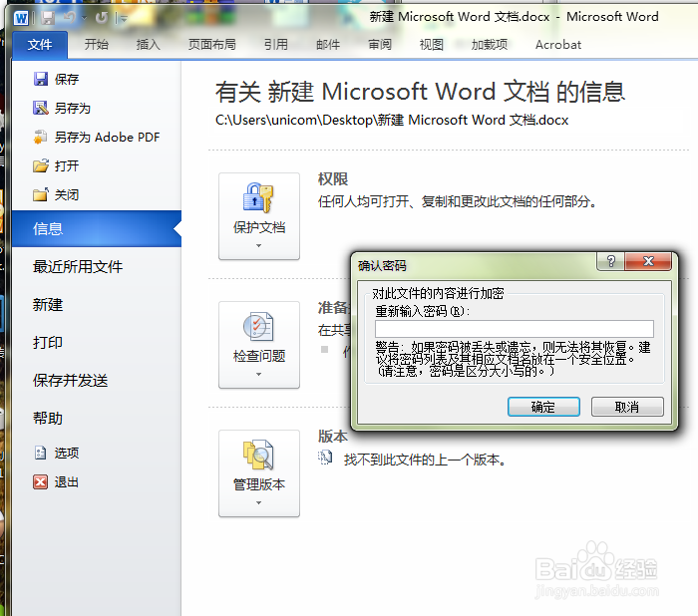The image size is (698, 616).
Task: Click the 重新输入密码 input field
Action: (515, 329)
